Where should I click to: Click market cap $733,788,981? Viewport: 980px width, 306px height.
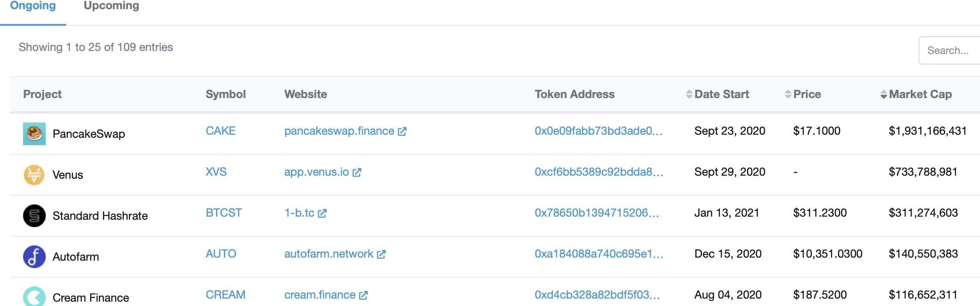tap(923, 172)
